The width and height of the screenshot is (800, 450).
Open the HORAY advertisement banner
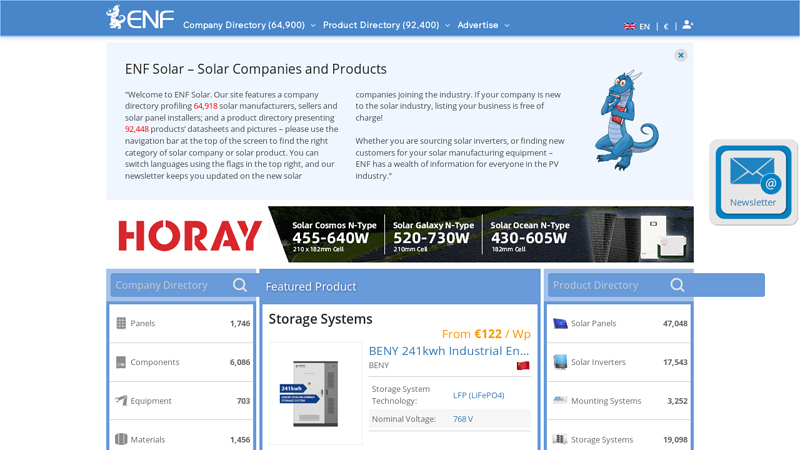click(400, 234)
